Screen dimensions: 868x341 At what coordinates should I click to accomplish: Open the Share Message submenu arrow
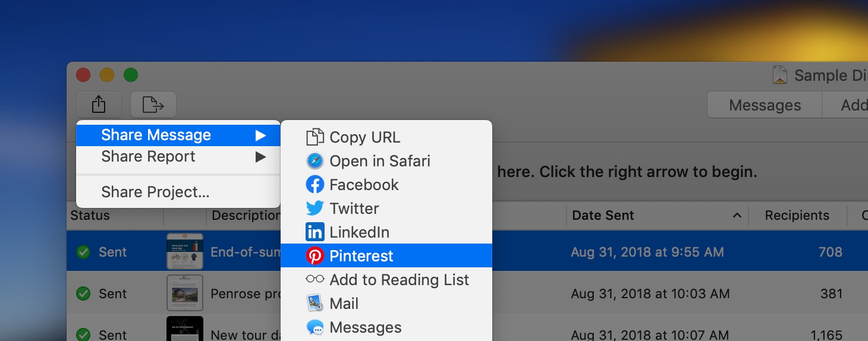click(x=260, y=135)
